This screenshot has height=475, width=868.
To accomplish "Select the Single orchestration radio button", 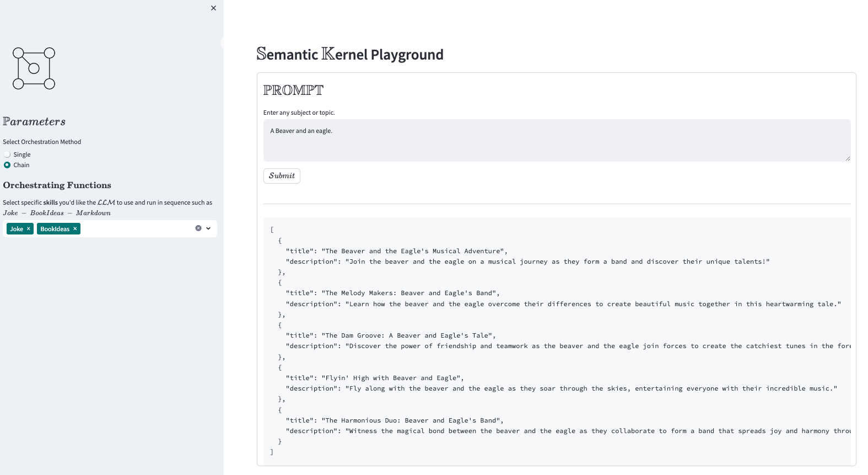I will (7, 154).
